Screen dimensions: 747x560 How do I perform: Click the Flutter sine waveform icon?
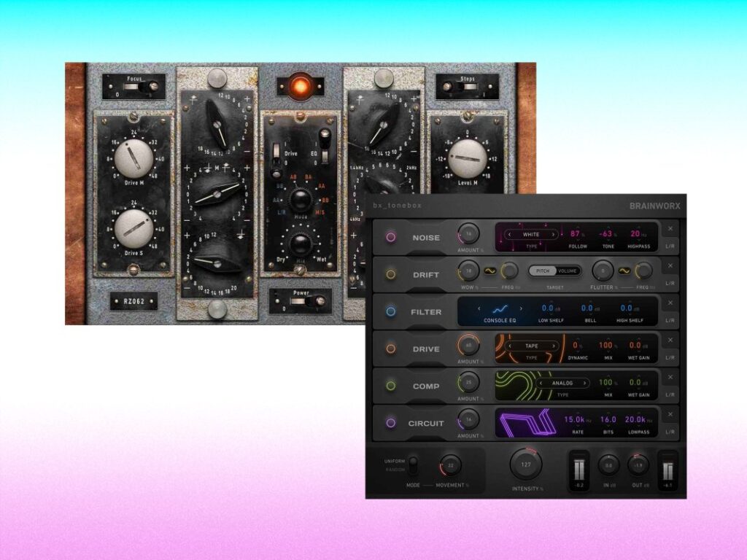624,271
